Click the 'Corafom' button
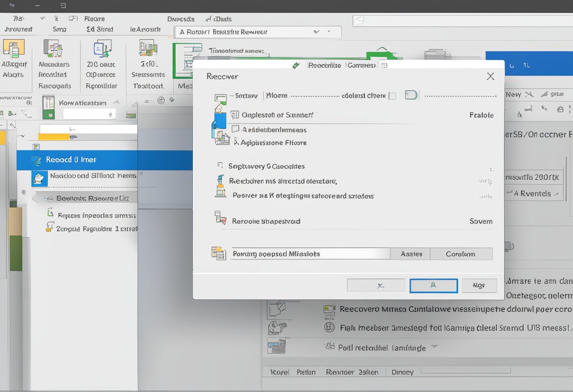573x392 pixels. point(461,253)
